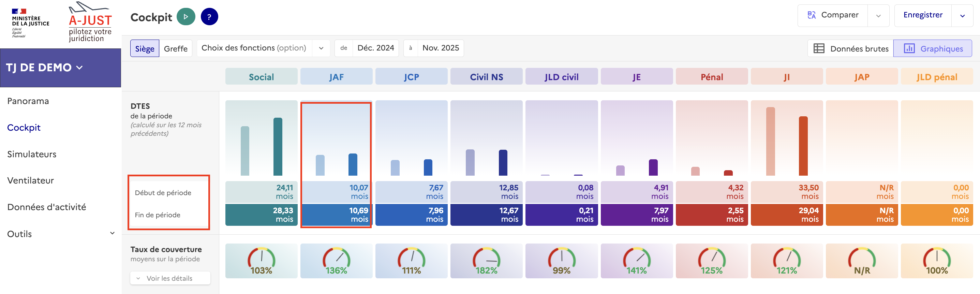The image size is (980, 294).
Task: Open the question mark help icon
Action: (x=209, y=17)
